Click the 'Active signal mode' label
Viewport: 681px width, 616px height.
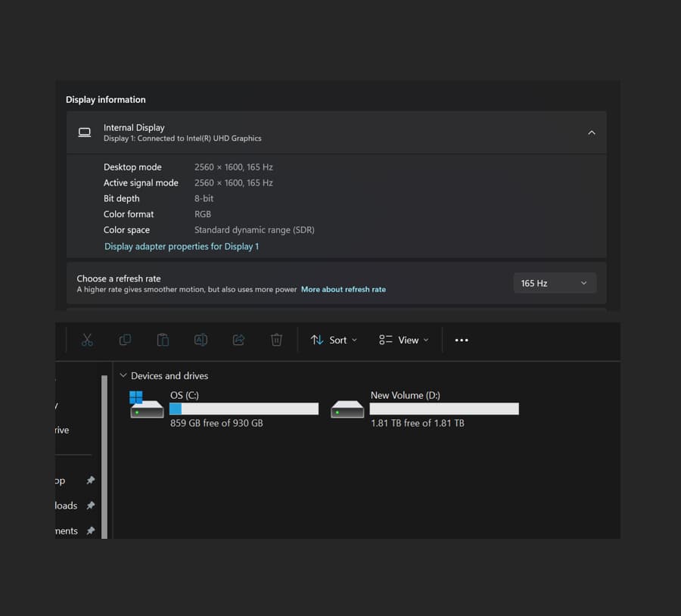click(141, 183)
